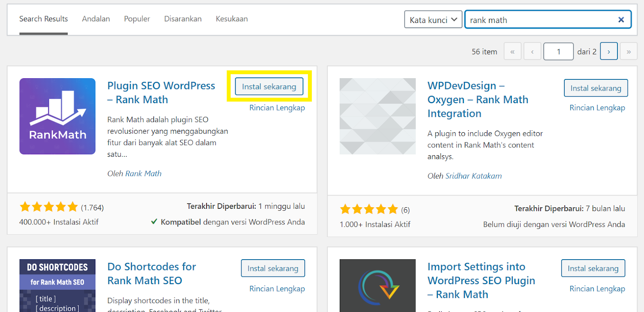This screenshot has width=644, height=312.
Task: Click Belum diuji dengan versi WordPress text
Action: [554, 225]
